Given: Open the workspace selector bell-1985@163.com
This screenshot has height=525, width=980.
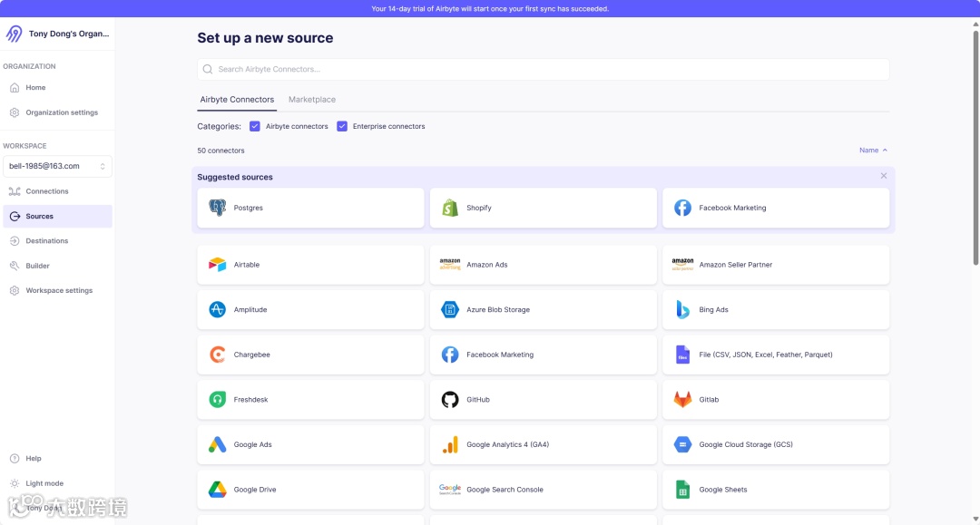Looking at the screenshot, I should [x=57, y=166].
